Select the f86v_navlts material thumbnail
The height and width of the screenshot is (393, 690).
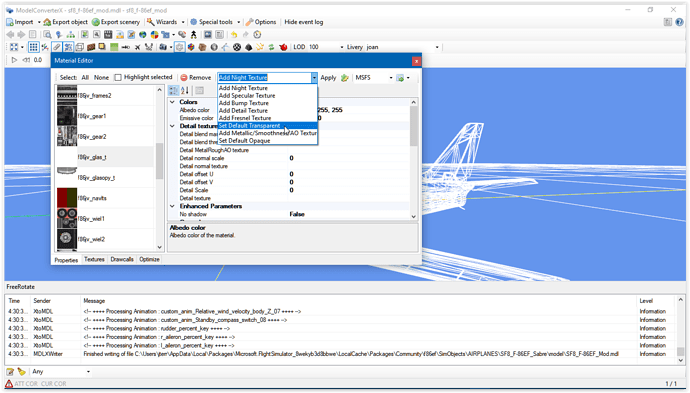(x=67, y=198)
